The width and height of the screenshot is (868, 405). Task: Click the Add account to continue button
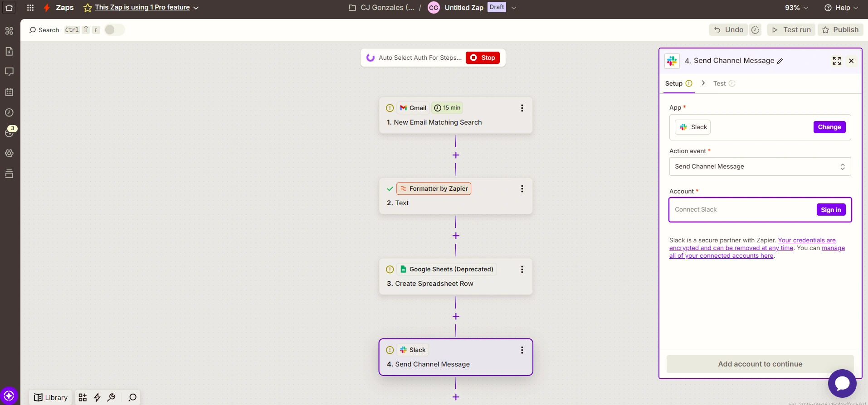click(x=760, y=364)
